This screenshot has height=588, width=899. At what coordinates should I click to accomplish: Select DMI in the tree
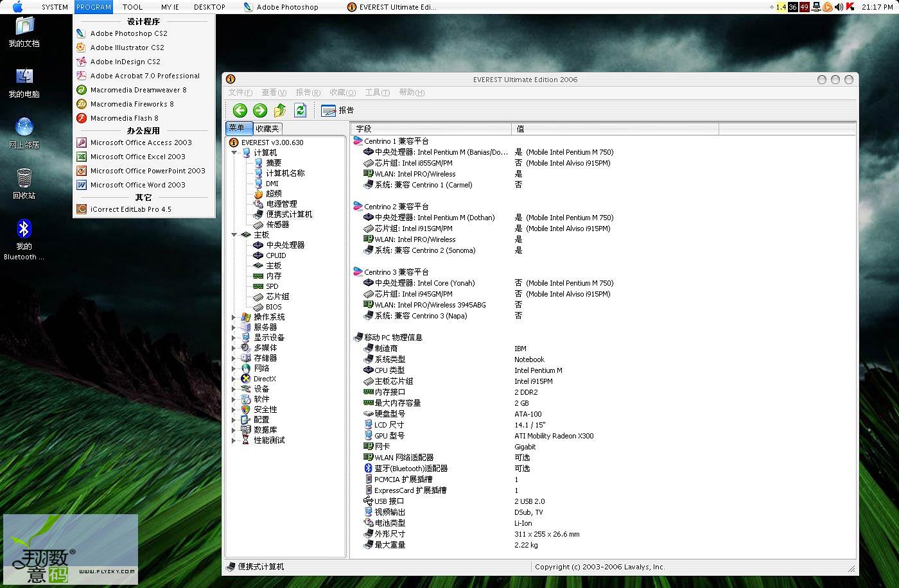click(x=272, y=184)
